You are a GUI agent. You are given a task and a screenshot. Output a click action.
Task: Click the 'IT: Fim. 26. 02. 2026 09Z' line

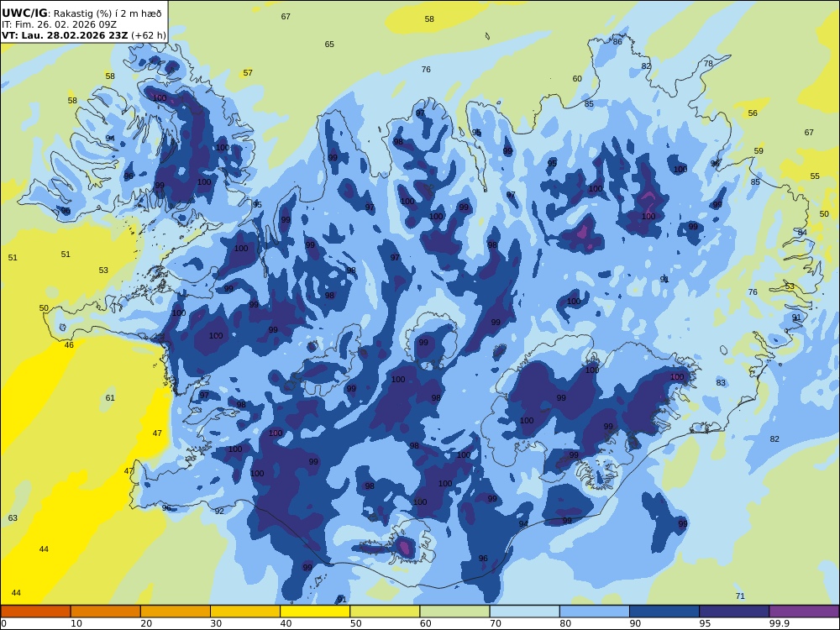pyautogui.click(x=59, y=24)
